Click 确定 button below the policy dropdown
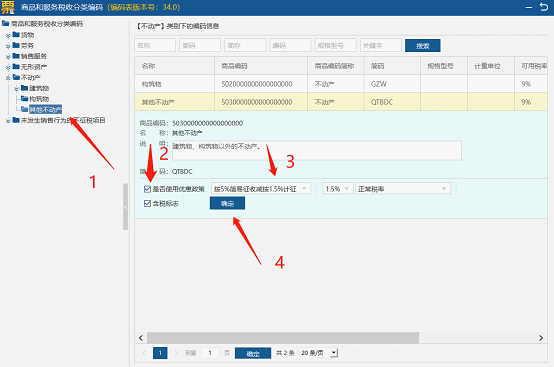554x367 pixels. [227, 203]
